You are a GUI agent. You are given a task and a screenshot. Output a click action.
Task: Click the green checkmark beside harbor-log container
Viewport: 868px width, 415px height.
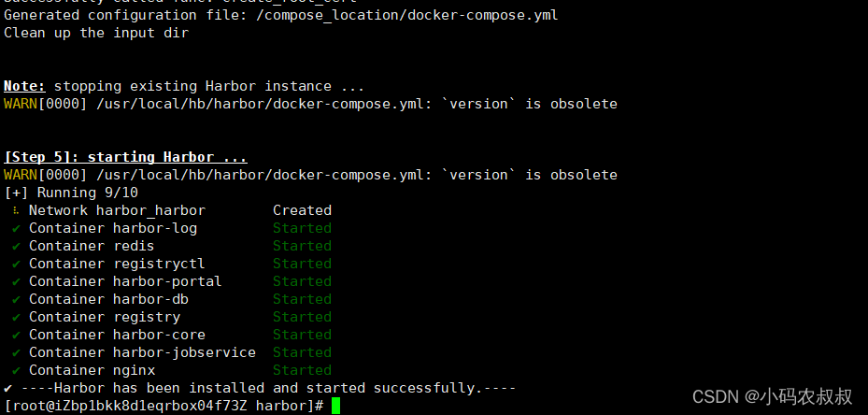click(16, 228)
